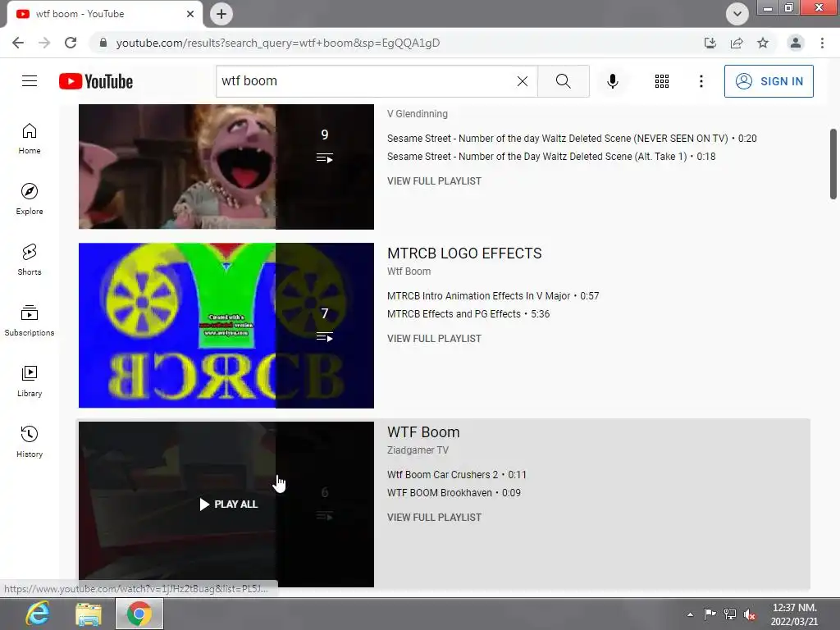The width and height of the screenshot is (840, 630).
Task: Click the share page icon in address bar
Action: point(737,43)
